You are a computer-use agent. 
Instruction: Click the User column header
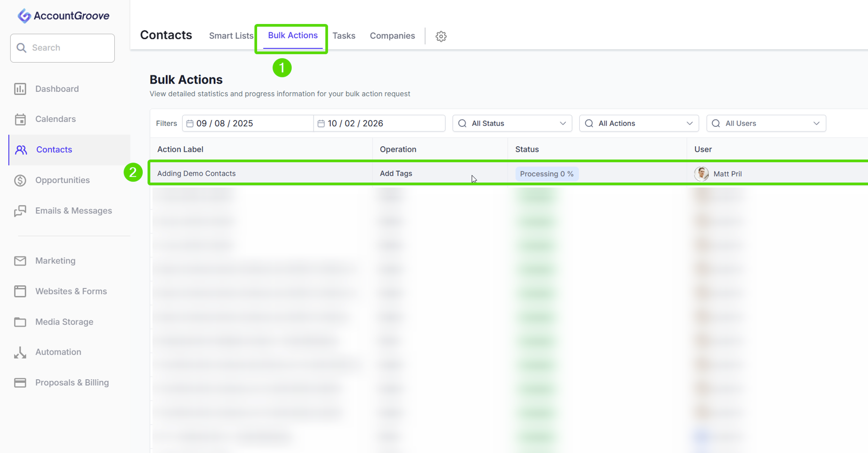[703, 149]
